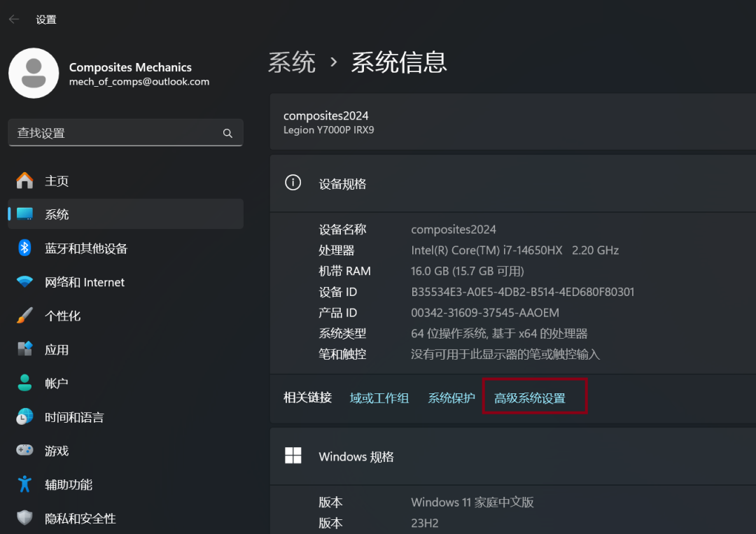Open the 主页 home icon in sidebar

pos(26,181)
